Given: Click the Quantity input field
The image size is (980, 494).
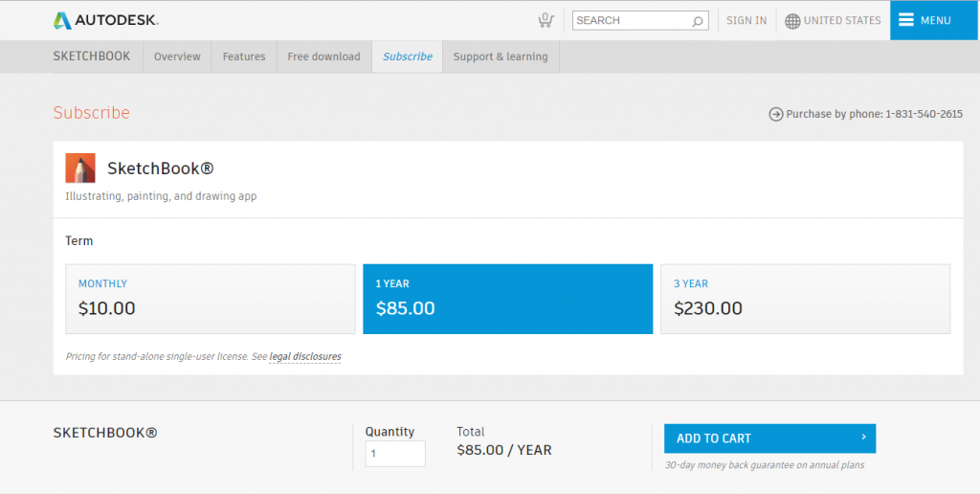Looking at the screenshot, I should [395, 454].
